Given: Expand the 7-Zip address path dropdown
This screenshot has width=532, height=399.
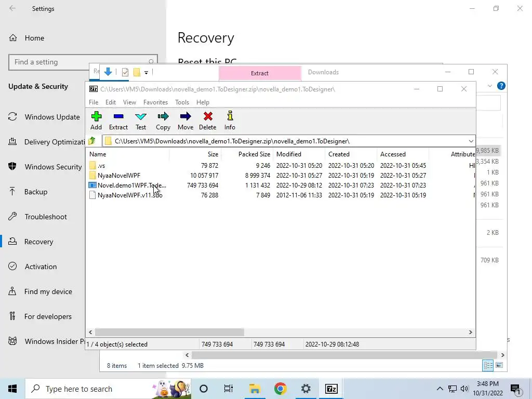Looking at the screenshot, I should [471, 141].
